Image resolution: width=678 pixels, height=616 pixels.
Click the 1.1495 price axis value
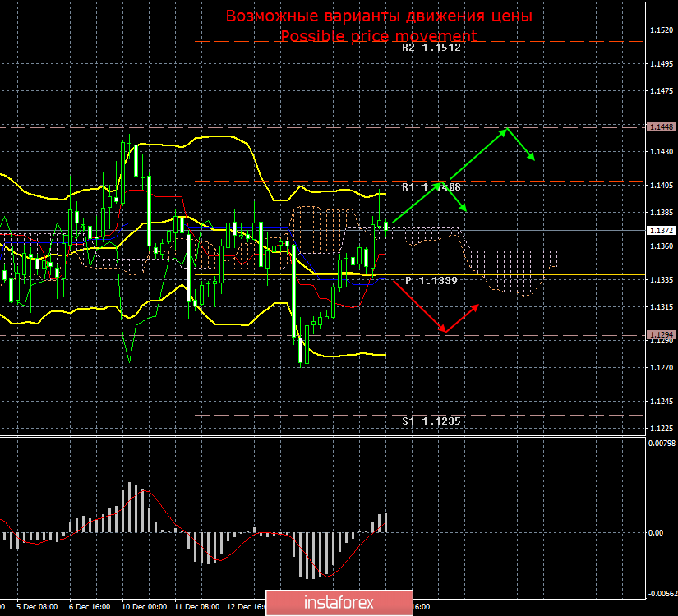coord(662,63)
